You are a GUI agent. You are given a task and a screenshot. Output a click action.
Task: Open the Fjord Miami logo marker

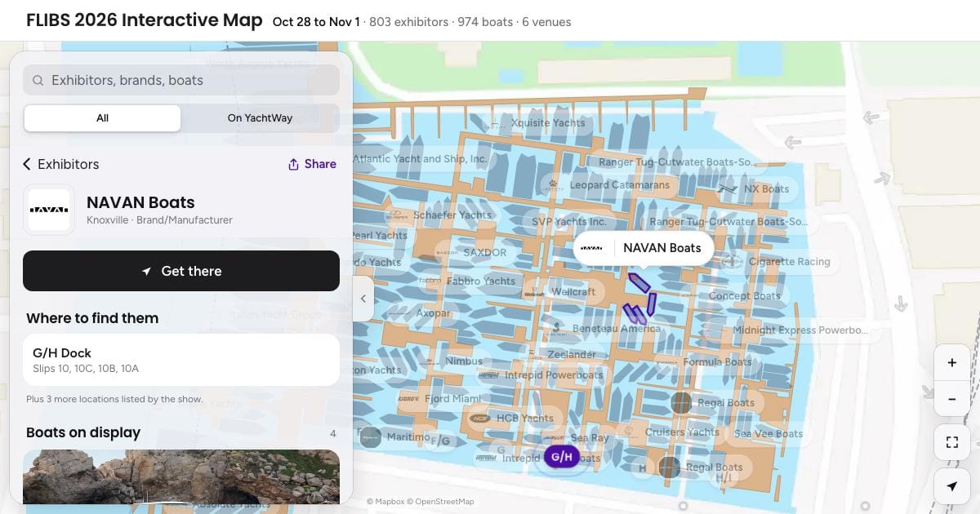(409, 399)
